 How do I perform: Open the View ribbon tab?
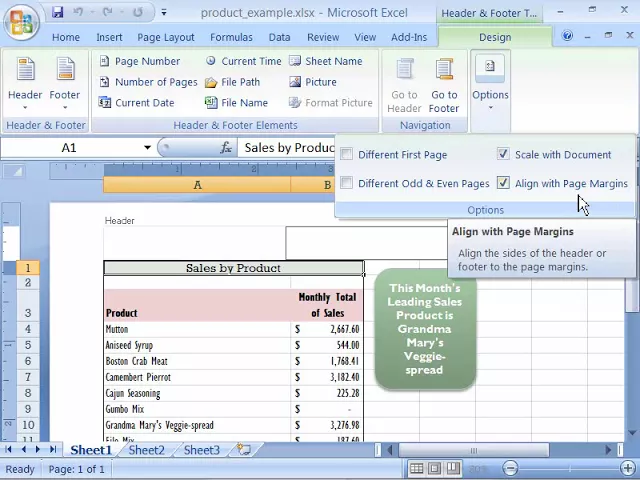(365, 37)
